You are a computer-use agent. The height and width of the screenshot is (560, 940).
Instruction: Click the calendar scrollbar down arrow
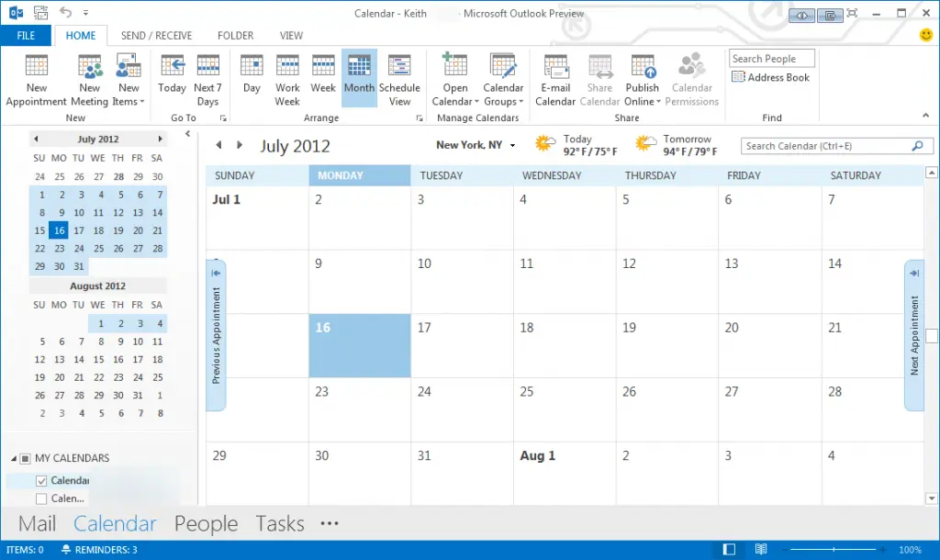(931, 498)
